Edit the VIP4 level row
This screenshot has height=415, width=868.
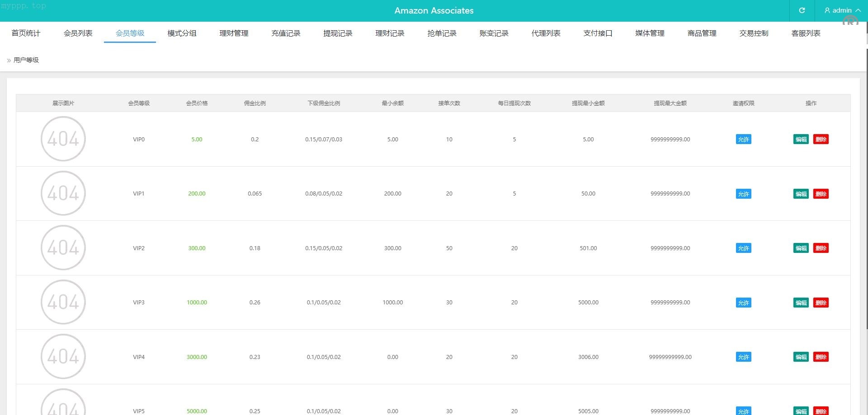click(x=801, y=357)
